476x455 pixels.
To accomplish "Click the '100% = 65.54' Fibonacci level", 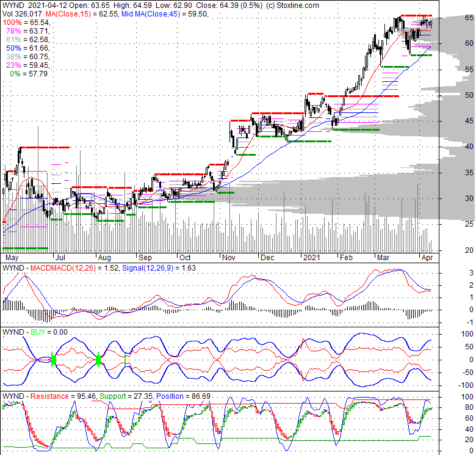I will 26,23.
